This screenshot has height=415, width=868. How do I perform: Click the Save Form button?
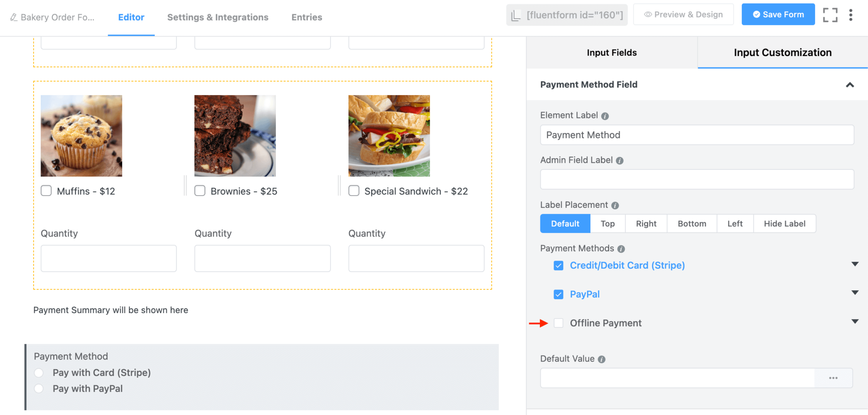[x=778, y=14]
